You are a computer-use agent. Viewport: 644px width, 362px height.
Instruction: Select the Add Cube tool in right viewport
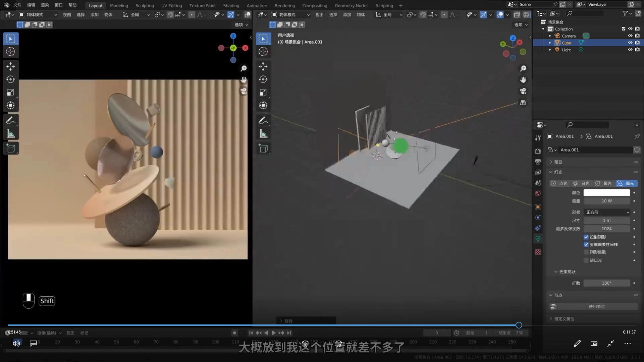click(263, 148)
